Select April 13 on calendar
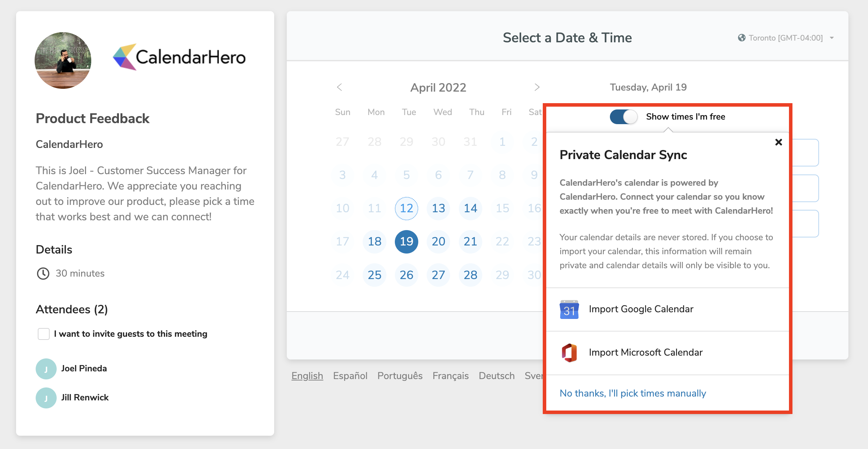The image size is (868, 449). pyautogui.click(x=438, y=208)
